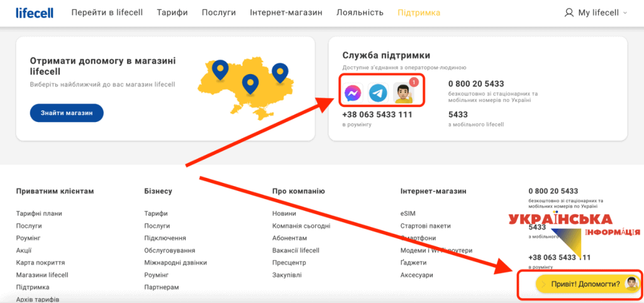Viewport: 644px width, 303px height.
Task: Click the Служба підтримки card heading
Action: 386,55
